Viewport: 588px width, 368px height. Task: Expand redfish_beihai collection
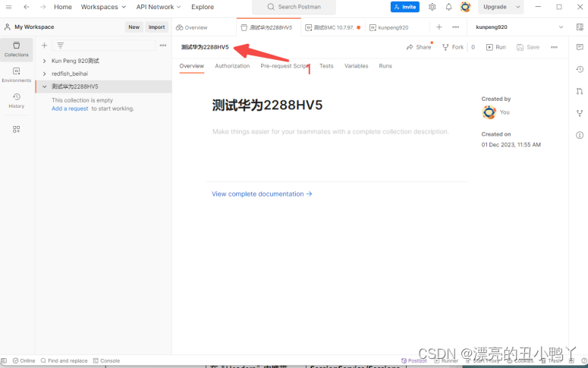click(x=44, y=74)
